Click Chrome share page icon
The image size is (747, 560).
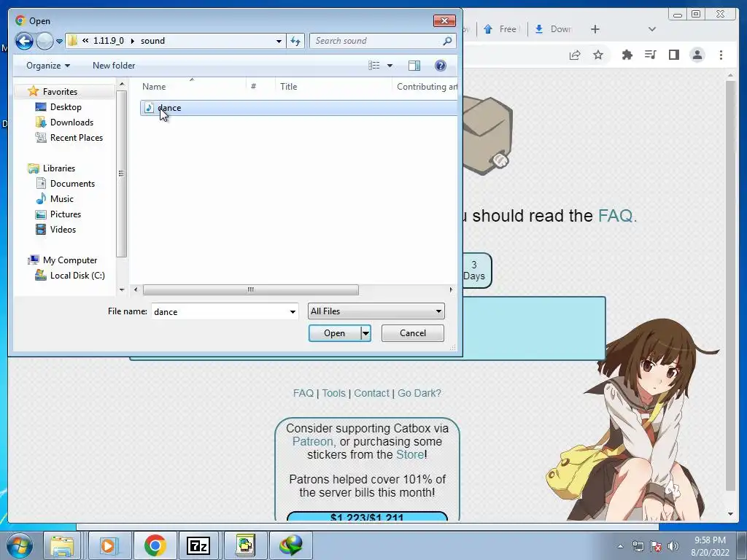(575, 55)
